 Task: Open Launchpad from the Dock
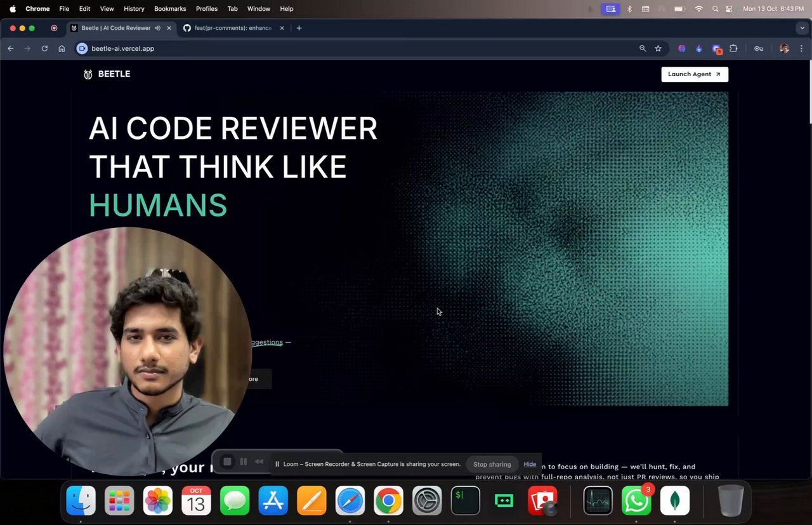(x=119, y=501)
